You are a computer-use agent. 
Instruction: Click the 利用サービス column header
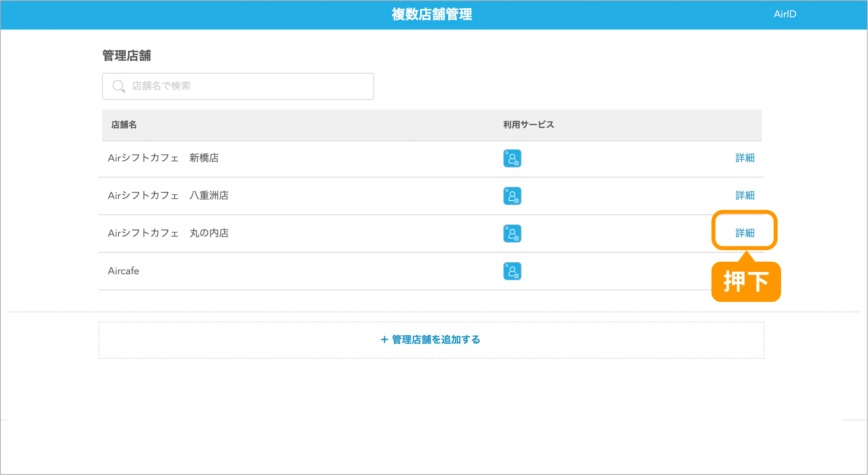[x=528, y=125]
